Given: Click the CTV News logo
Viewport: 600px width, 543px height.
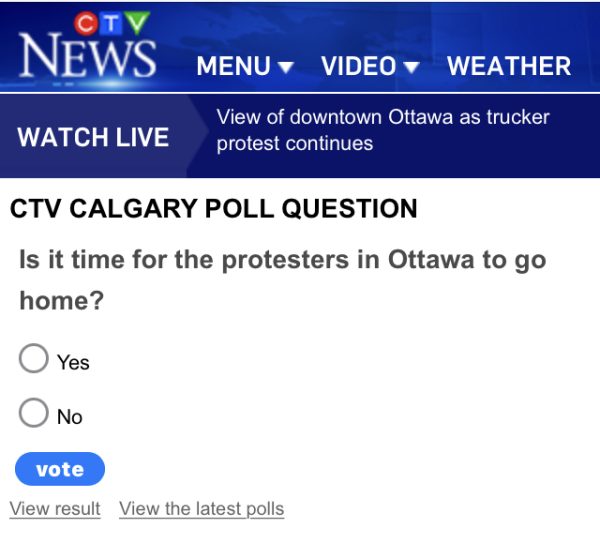Looking at the screenshot, I should pos(87,52).
